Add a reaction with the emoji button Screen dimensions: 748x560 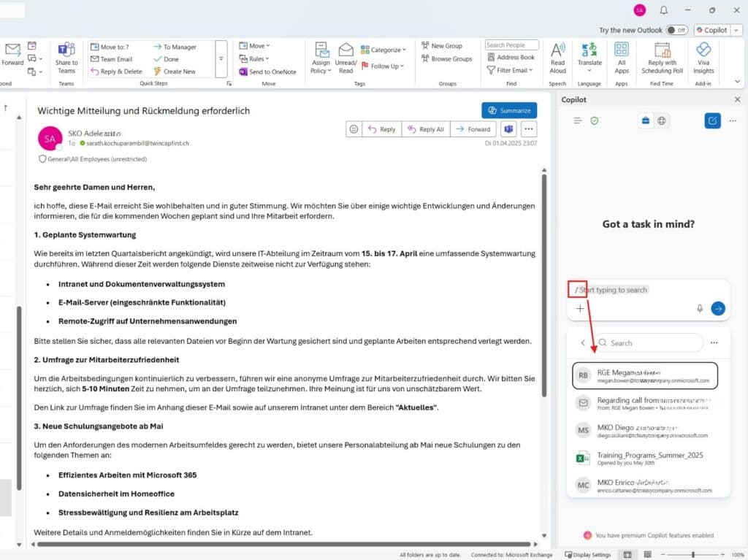point(354,129)
